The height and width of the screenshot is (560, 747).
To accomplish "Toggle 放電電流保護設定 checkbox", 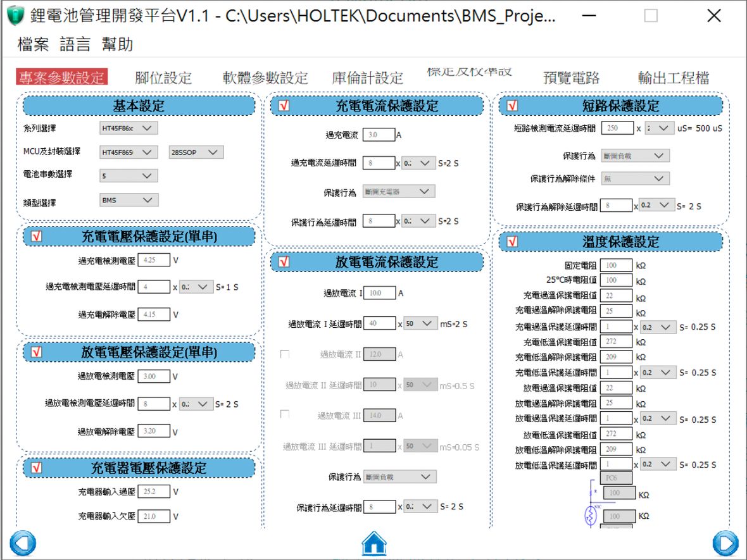I will tap(284, 261).
